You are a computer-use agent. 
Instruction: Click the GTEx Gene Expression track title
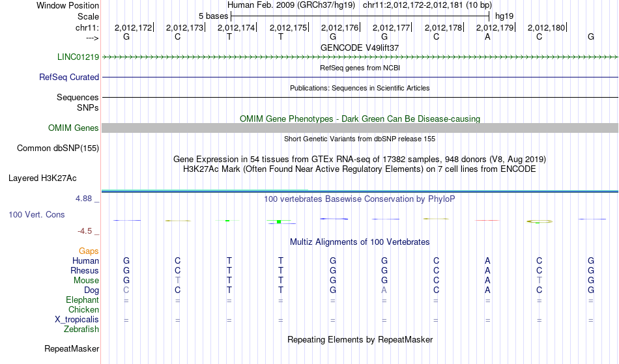[x=359, y=160]
